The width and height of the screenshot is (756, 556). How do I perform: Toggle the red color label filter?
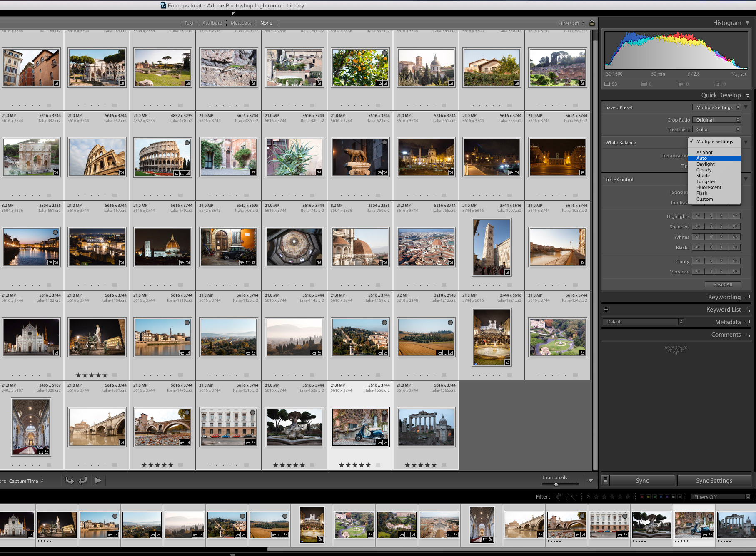pyautogui.click(x=641, y=497)
